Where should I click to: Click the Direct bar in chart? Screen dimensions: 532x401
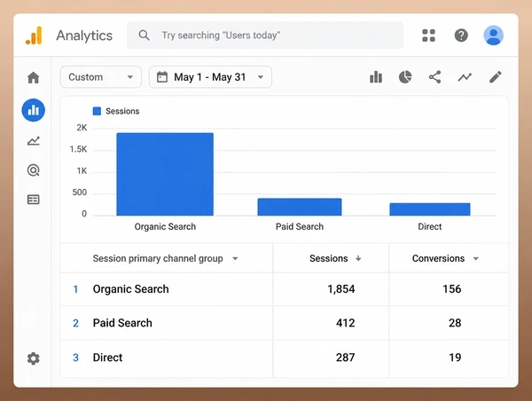[430, 209]
